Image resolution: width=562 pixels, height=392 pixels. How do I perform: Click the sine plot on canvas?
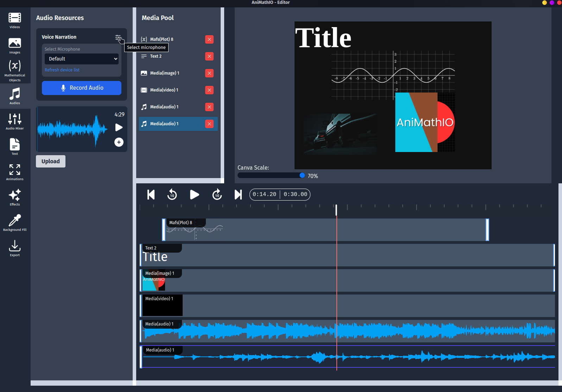[x=393, y=75]
